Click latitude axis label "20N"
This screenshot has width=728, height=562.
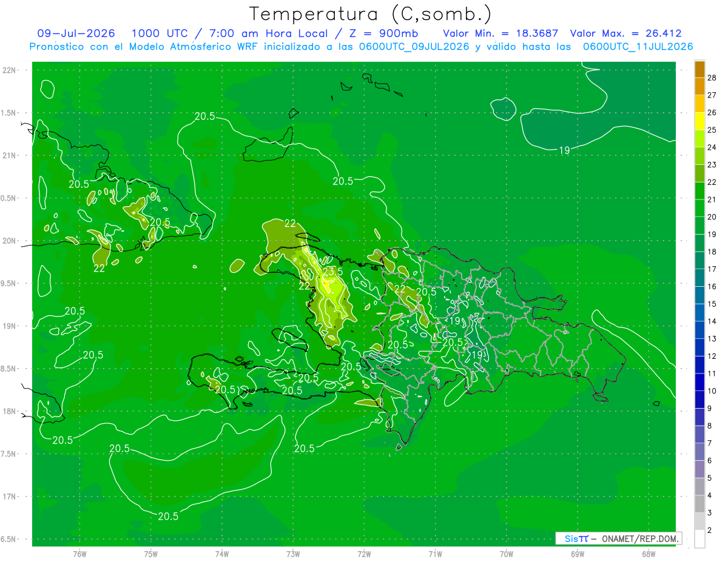pos(8,241)
